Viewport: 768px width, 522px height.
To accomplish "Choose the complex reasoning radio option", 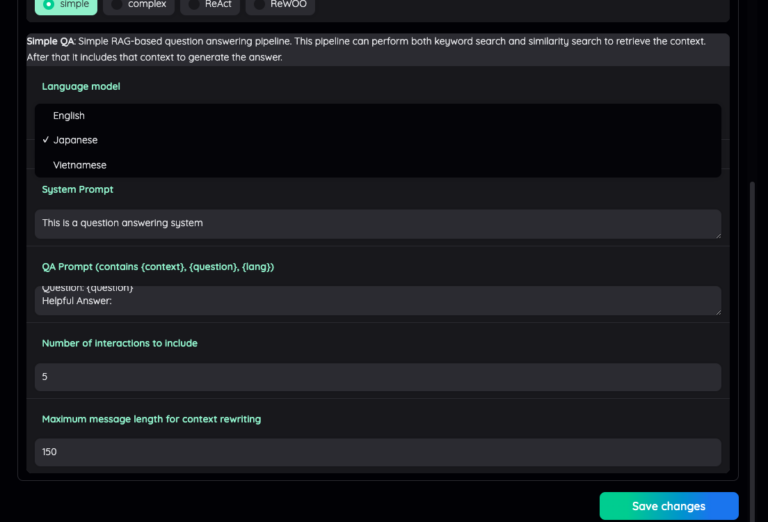I will (x=139, y=5).
